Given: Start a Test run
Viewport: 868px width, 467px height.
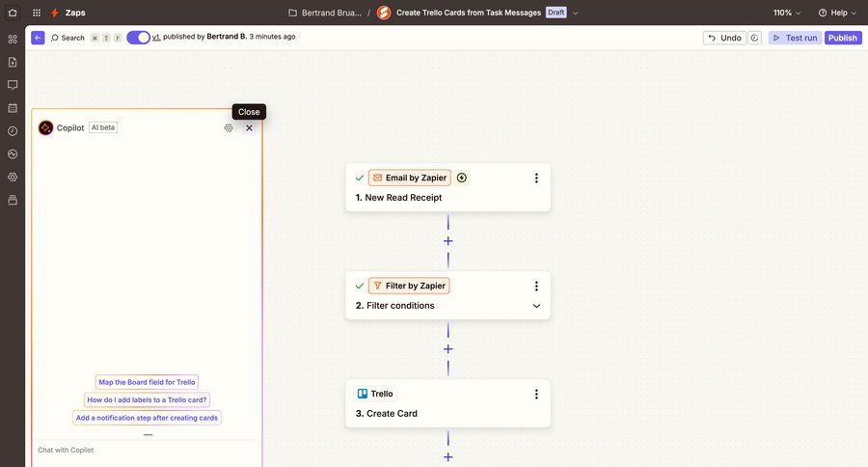Looking at the screenshot, I should pos(795,38).
